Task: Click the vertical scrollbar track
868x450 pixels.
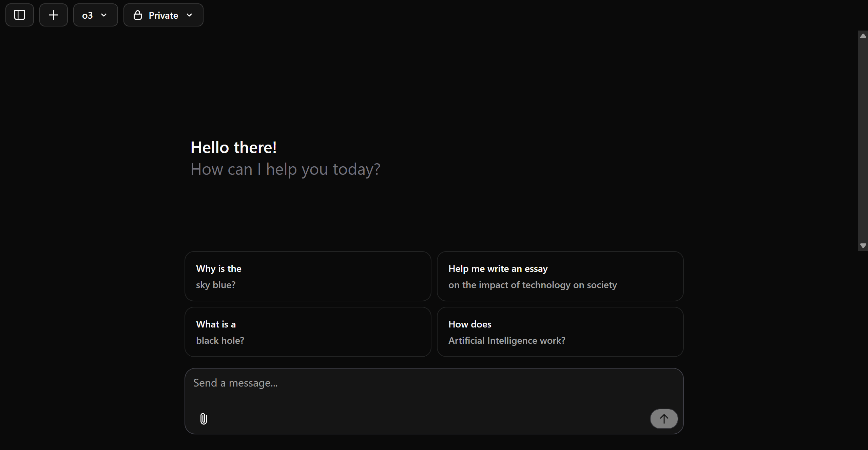Action: 863,141
